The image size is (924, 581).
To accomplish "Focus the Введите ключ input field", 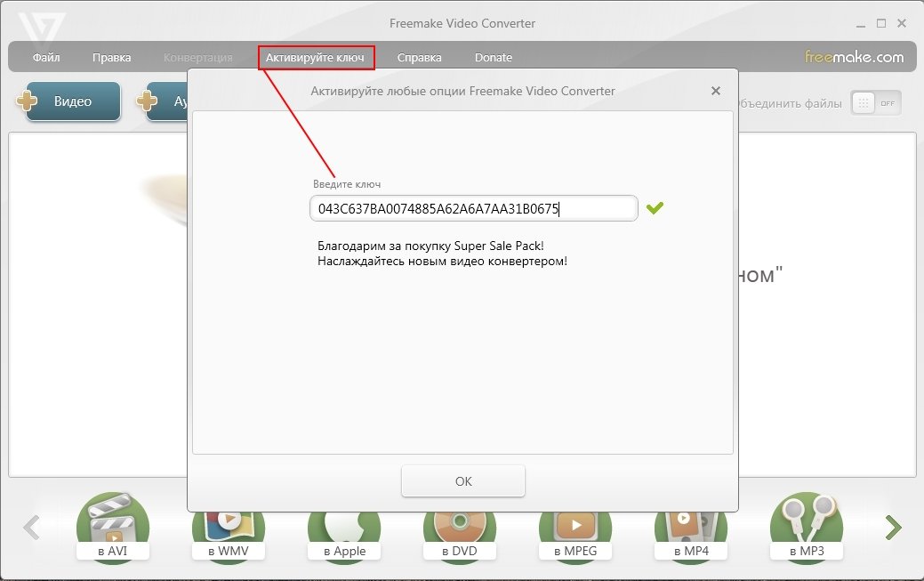I will (474, 208).
